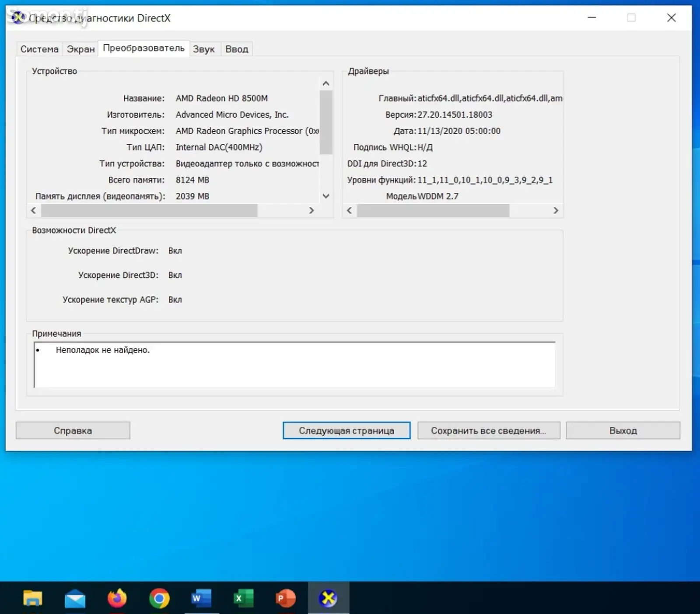Switch to the Экран tab
The width and height of the screenshot is (700, 614).
point(80,49)
